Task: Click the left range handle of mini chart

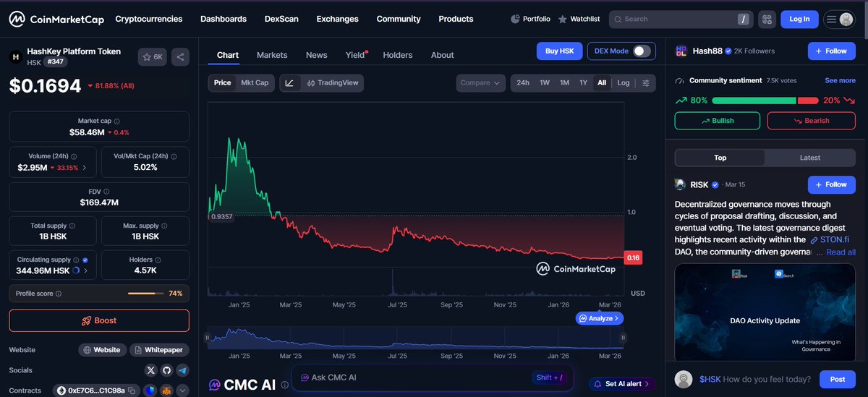Action: coord(208,337)
